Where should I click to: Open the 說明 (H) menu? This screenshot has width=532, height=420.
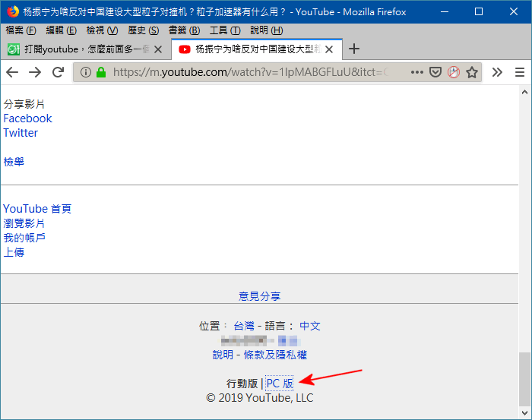[266, 30]
